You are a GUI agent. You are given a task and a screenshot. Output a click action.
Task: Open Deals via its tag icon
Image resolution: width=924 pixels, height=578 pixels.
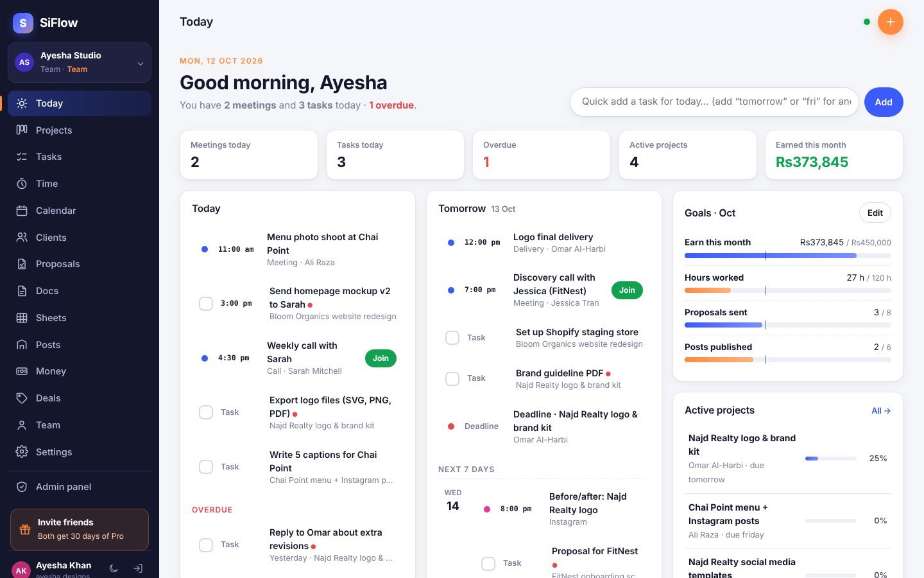[x=22, y=398]
